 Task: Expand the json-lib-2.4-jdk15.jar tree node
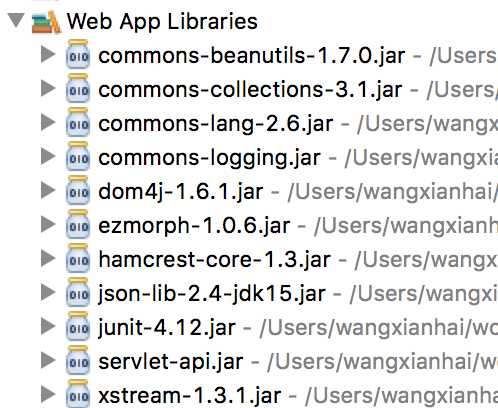click(48, 292)
